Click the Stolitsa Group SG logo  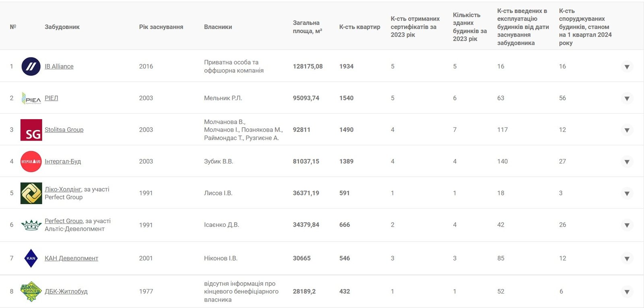click(31, 130)
